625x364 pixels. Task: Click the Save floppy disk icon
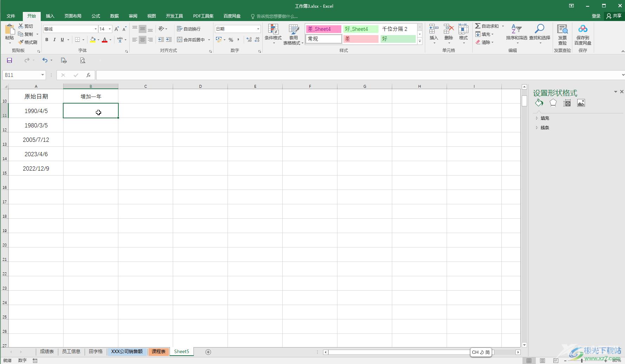coord(9,60)
